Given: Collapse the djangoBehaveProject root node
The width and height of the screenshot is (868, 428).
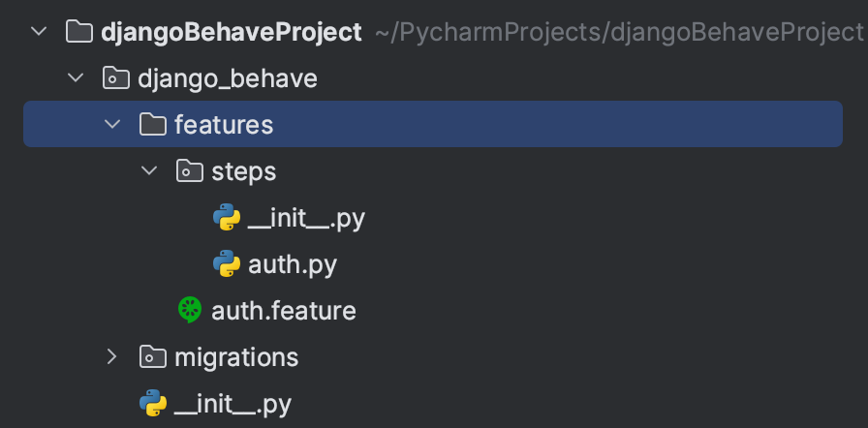Looking at the screenshot, I should 39,32.
